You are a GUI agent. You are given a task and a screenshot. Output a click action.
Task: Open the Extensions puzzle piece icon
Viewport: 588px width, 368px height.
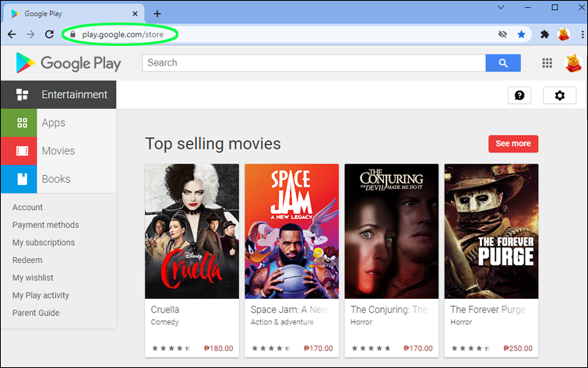point(544,34)
